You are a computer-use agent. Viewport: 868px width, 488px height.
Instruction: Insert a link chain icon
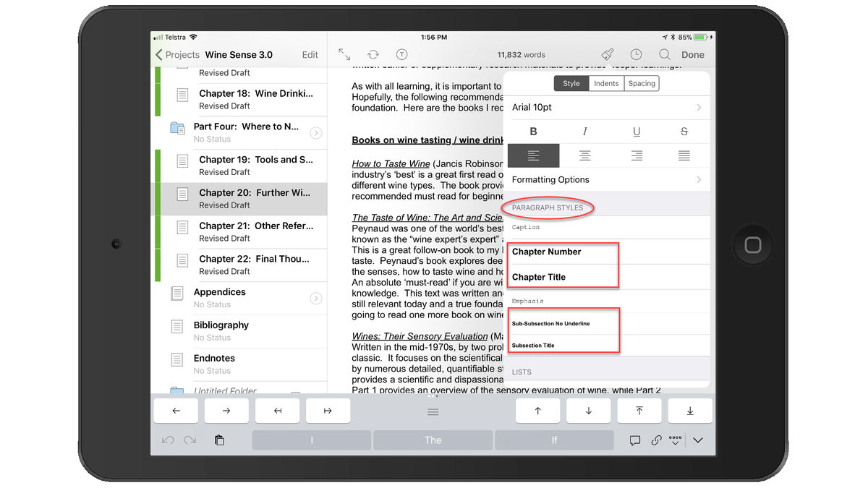coord(656,440)
